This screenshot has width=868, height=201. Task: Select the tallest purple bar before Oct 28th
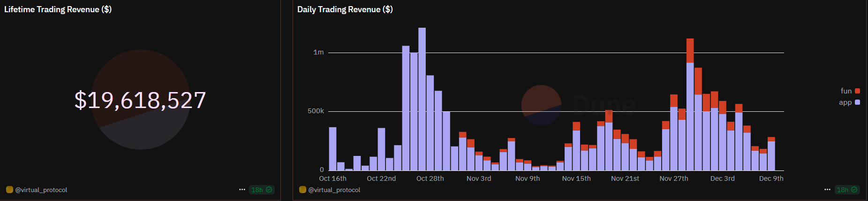(422, 99)
